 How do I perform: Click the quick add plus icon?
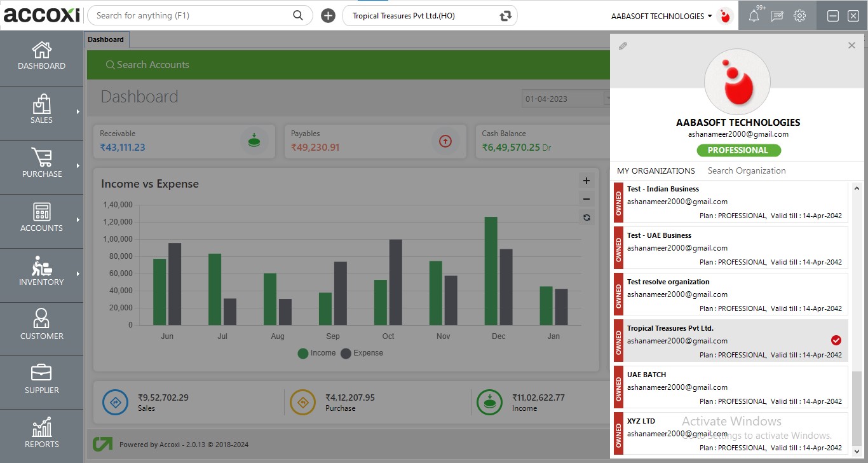tap(328, 16)
